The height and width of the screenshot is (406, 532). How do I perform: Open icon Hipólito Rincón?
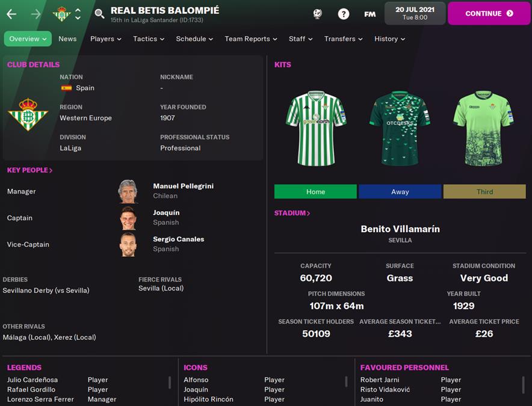pyautogui.click(x=208, y=399)
